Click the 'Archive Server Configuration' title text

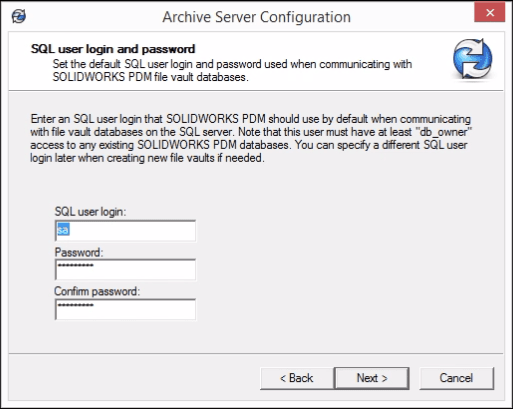point(256,17)
